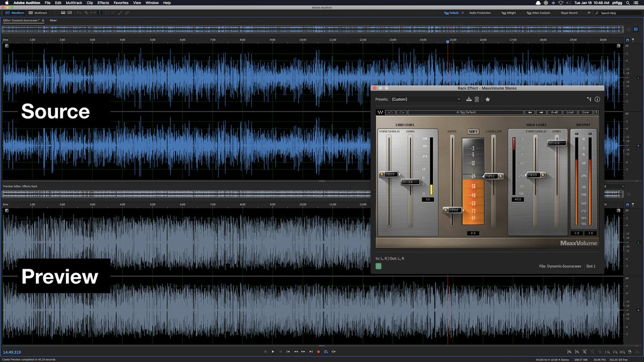
Task: Open the Rack Effect info icon
Action: point(597,99)
